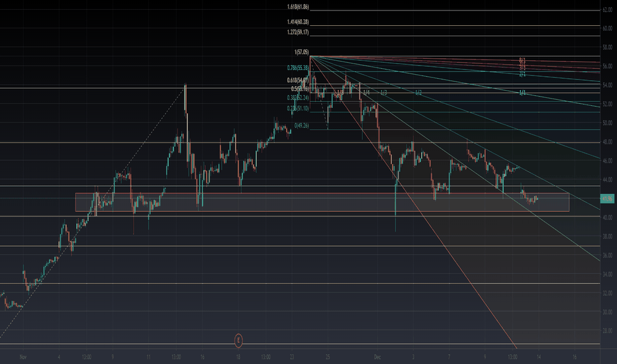This screenshot has height=364, width=617.
Task: Pick the 0.382(52.24) retracement label
Action: coord(298,97)
